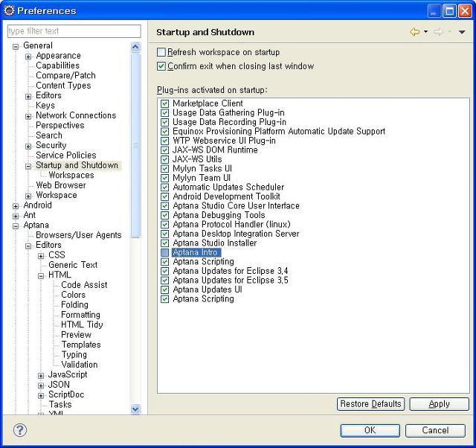The height and width of the screenshot is (448, 476).
Task: Select Validation under HTML
Action: [x=80, y=365]
